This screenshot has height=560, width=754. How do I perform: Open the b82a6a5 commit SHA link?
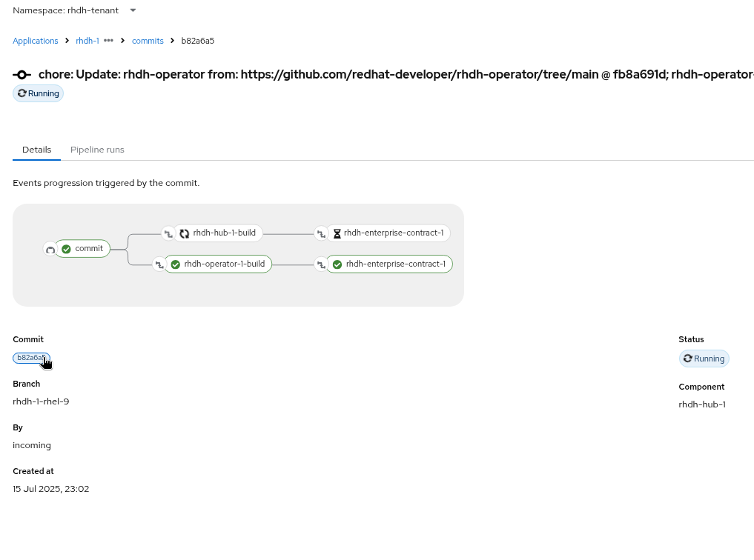pyautogui.click(x=31, y=358)
